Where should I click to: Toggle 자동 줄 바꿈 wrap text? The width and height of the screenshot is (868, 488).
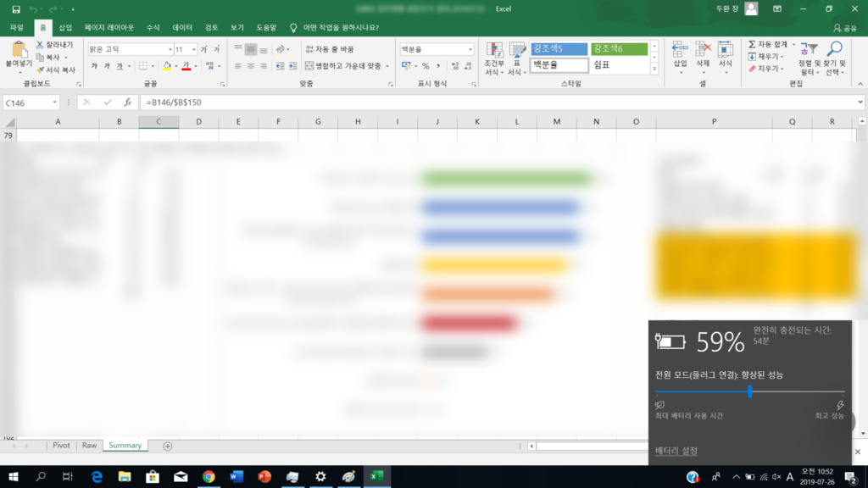click(x=330, y=49)
